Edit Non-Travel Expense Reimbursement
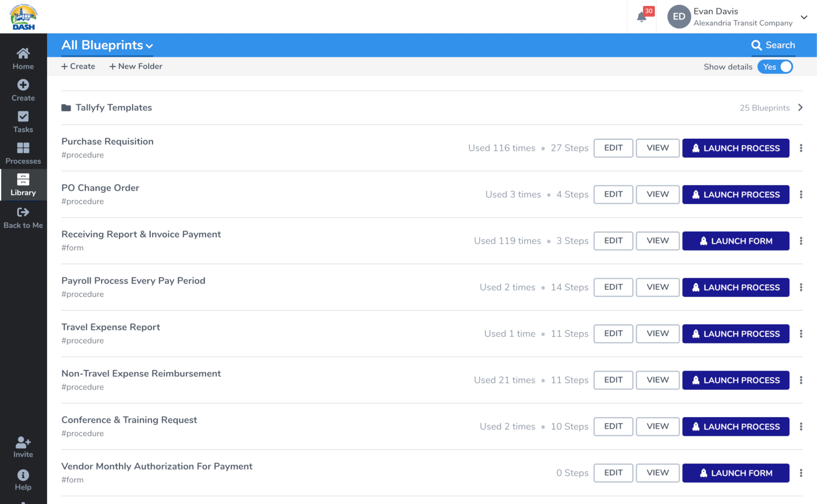 click(x=613, y=380)
